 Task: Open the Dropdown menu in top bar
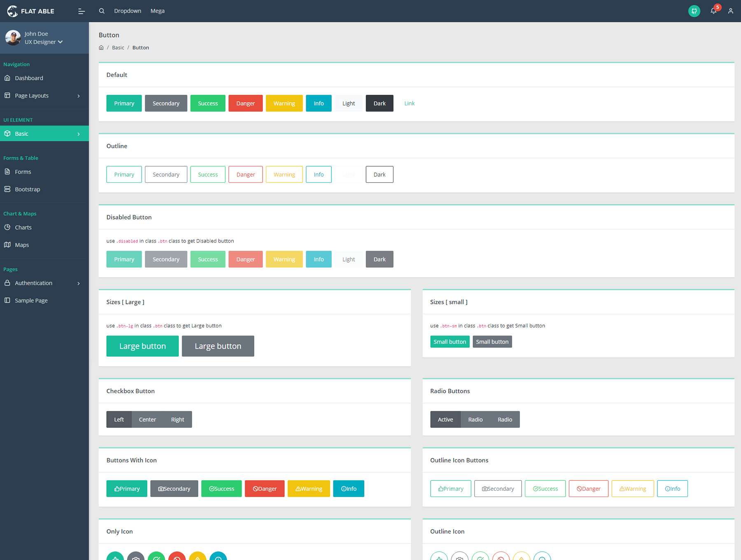click(128, 11)
